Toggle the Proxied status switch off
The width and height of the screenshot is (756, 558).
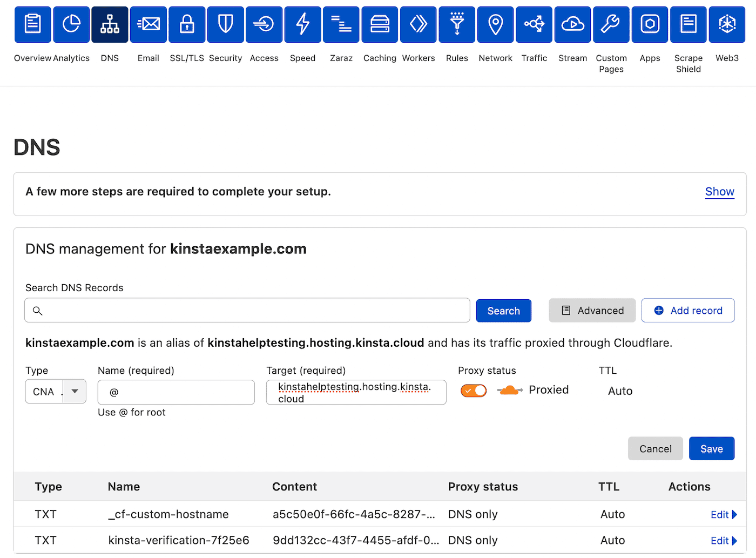[474, 391]
